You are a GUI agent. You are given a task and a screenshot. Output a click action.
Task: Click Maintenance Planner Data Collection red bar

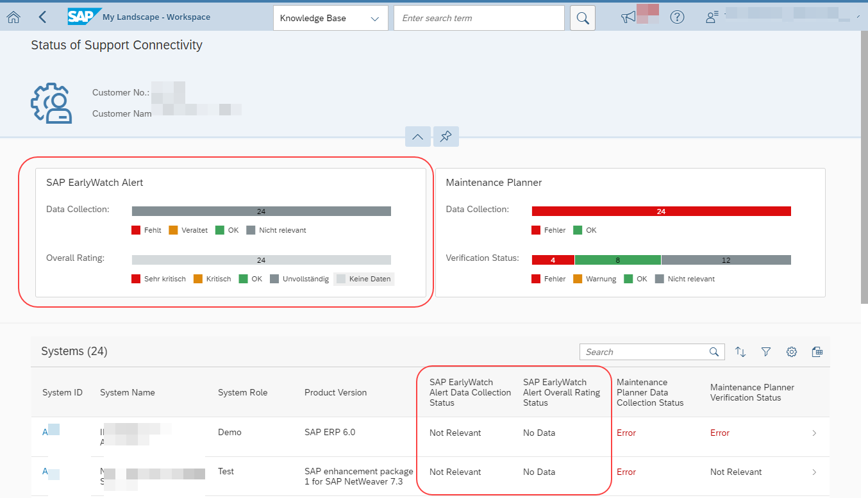click(661, 211)
